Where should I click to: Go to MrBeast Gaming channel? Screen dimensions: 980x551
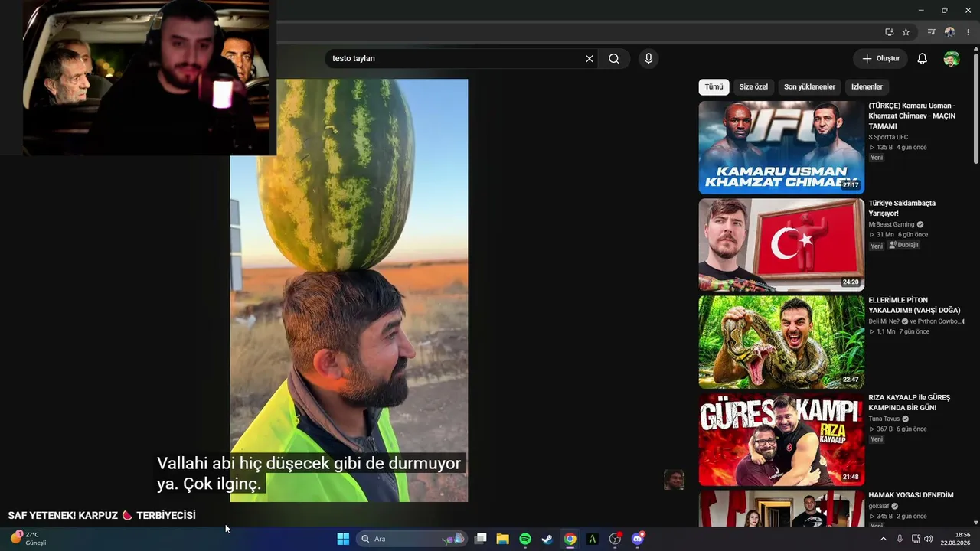(x=892, y=225)
